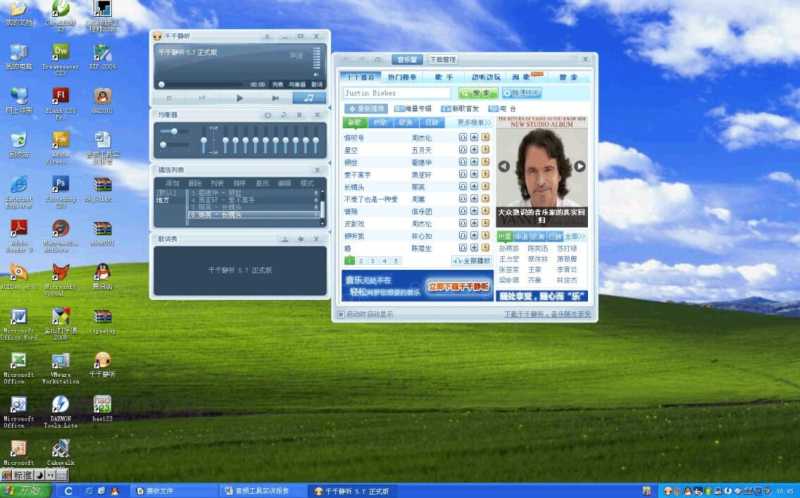Open the Flash desktop shortcut

click(x=60, y=96)
